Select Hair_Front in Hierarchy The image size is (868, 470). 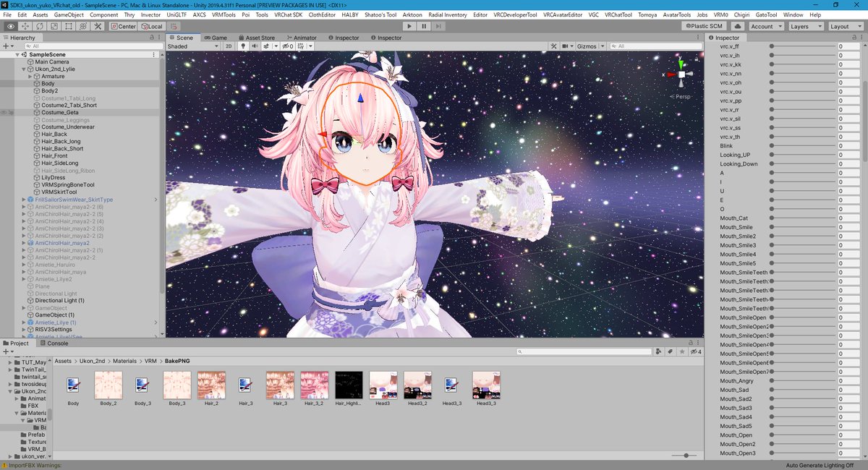54,156
